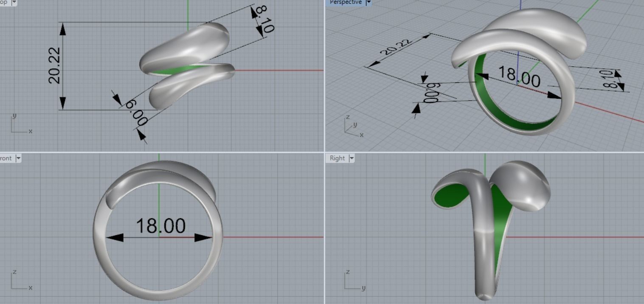Screen dimensions: 644x304
Task: Click the z-y axes icon in Right viewport
Action: click(x=354, y=280)
